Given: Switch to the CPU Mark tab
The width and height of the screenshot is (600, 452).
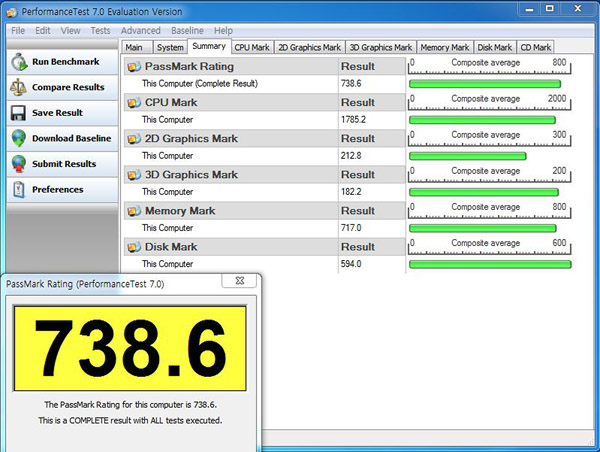Looking at the screenshot, I should (x=252, y=47).
